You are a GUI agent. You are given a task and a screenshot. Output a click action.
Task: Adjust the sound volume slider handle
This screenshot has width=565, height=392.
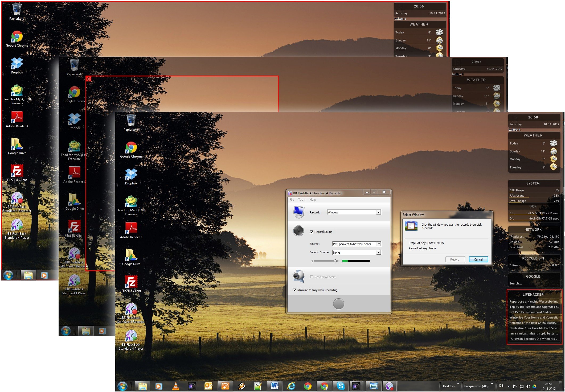(335, 261)
